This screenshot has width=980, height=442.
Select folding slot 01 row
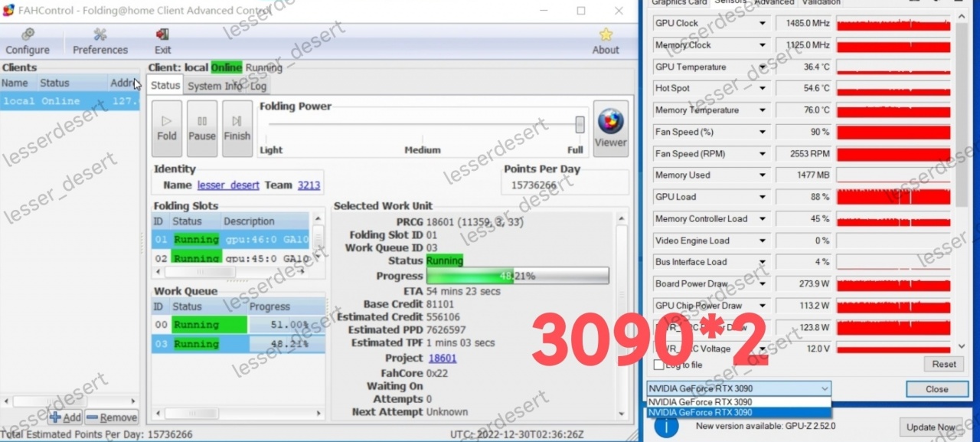point(230,239)
